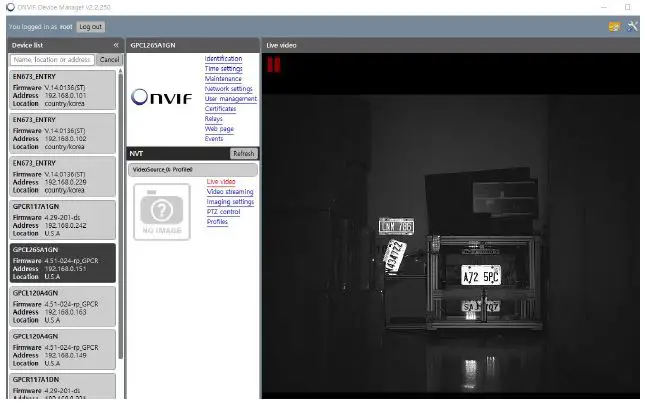Select the VideoSource_0 Profile0 item

coord(193,169)
